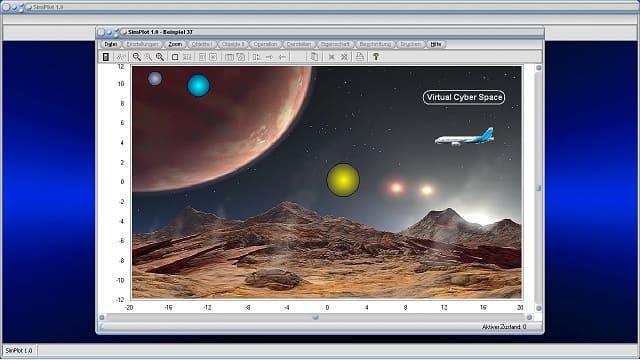Viewport: 640px width, 360px height.
Task: Open the Drucken menu
Action: (410, 44)
